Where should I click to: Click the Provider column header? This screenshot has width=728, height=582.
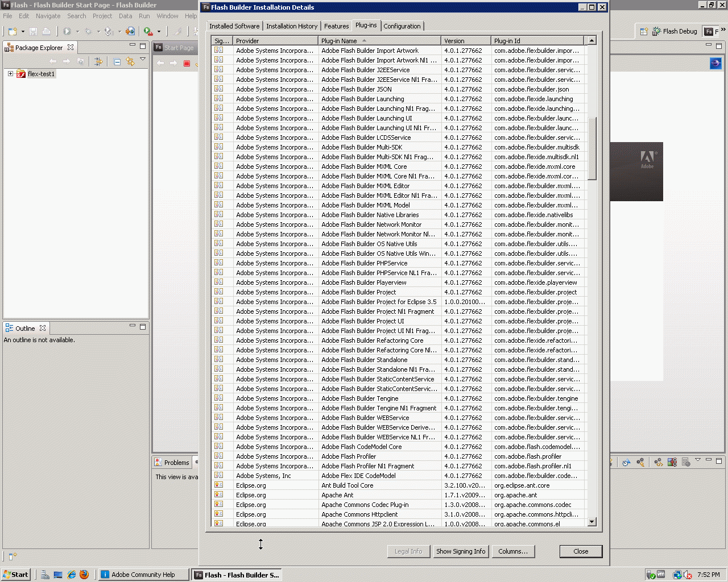click(276, 41)
